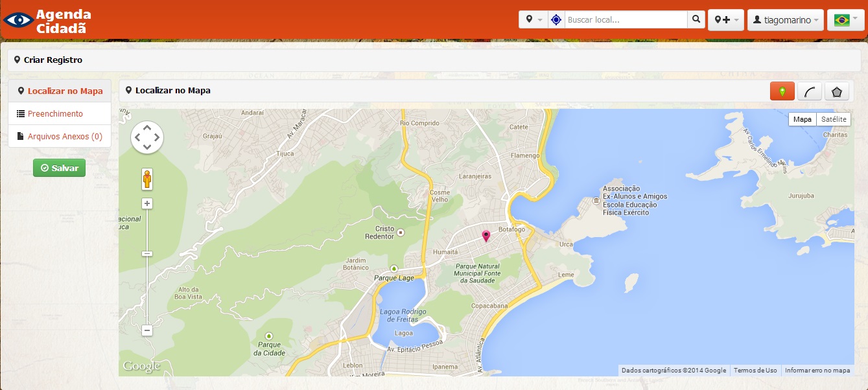Click the green Salvar button
The height and width of the screenshot is (390, 868).
pyautogui.click(x=59, y=168)
